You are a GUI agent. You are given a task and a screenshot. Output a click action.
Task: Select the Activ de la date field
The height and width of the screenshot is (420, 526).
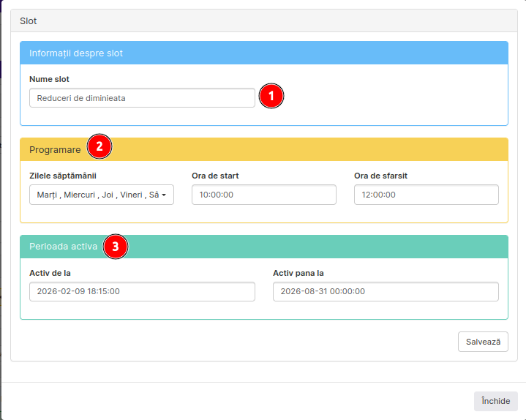[x=142, y=291]
